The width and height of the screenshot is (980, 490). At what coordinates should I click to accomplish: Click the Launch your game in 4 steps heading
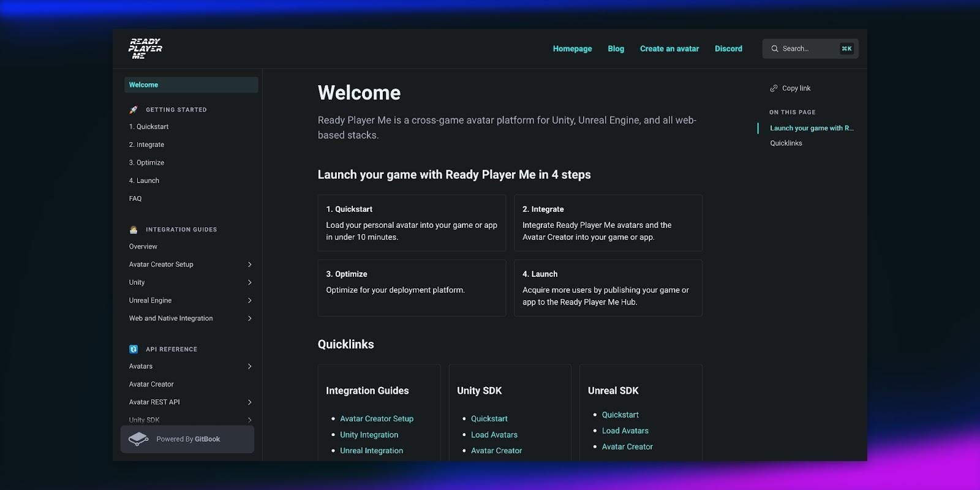[x=454, y=175]
